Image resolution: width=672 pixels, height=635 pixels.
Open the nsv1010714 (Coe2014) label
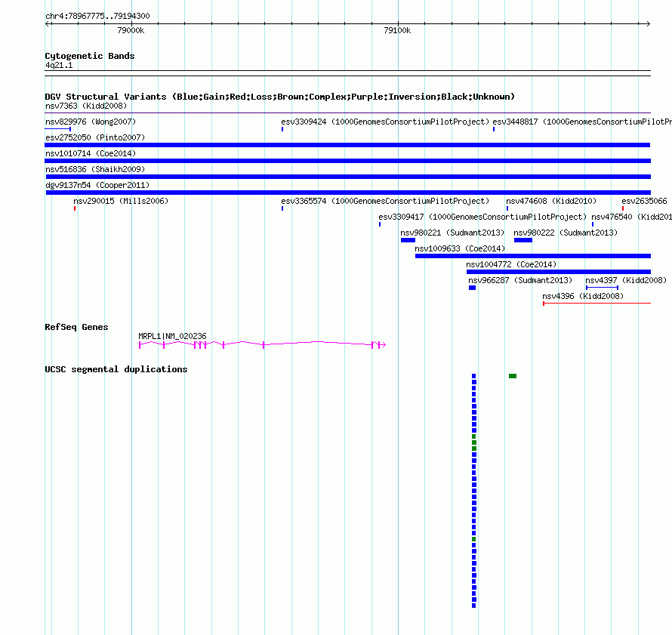[91, 153]
